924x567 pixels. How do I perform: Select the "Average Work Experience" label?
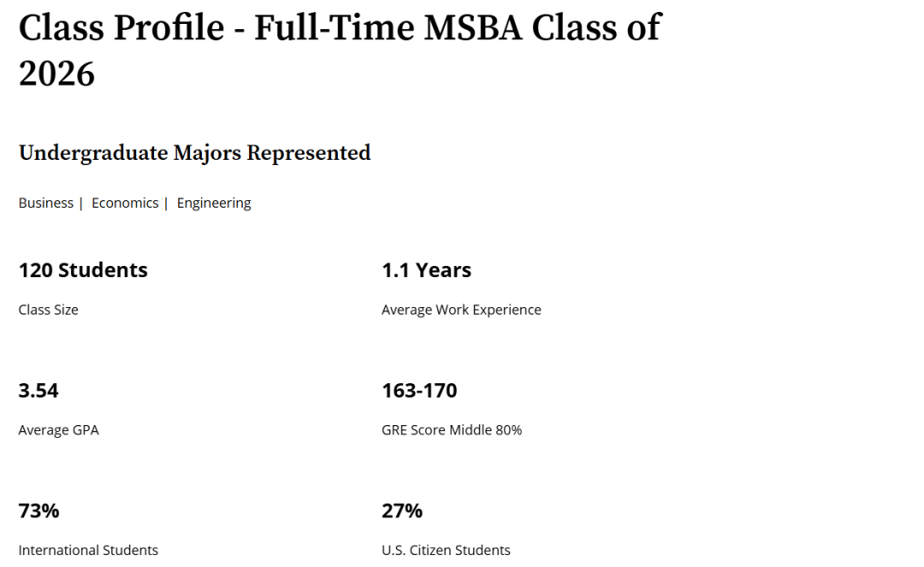point(461,310)
